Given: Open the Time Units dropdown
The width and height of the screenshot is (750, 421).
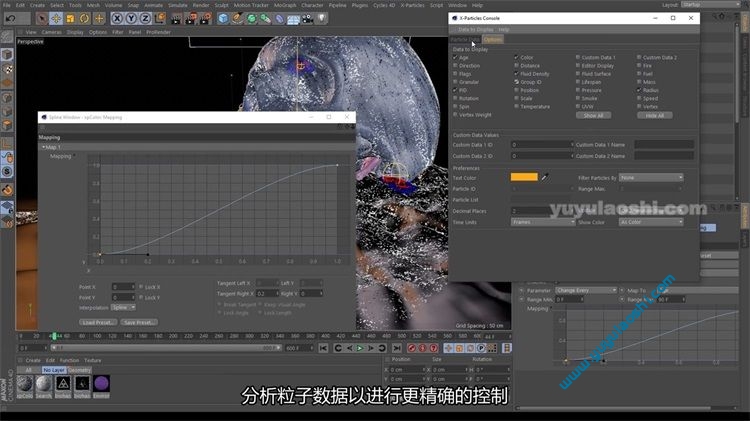Looking at the screenshot, I should pos(542,222).
